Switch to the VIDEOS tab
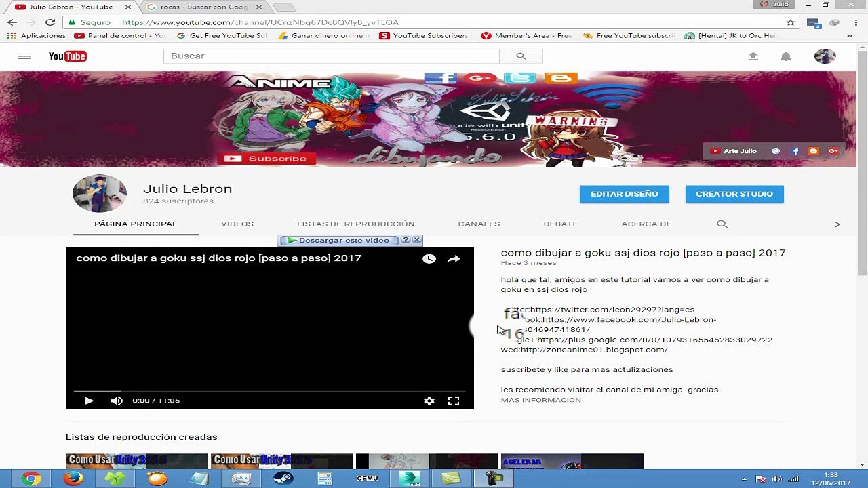This screenshot has width=868, height=488. pos(237,224)
